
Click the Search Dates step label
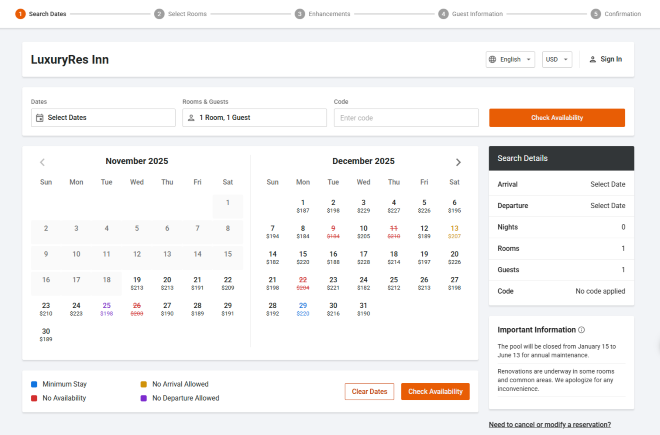point(48,14)
